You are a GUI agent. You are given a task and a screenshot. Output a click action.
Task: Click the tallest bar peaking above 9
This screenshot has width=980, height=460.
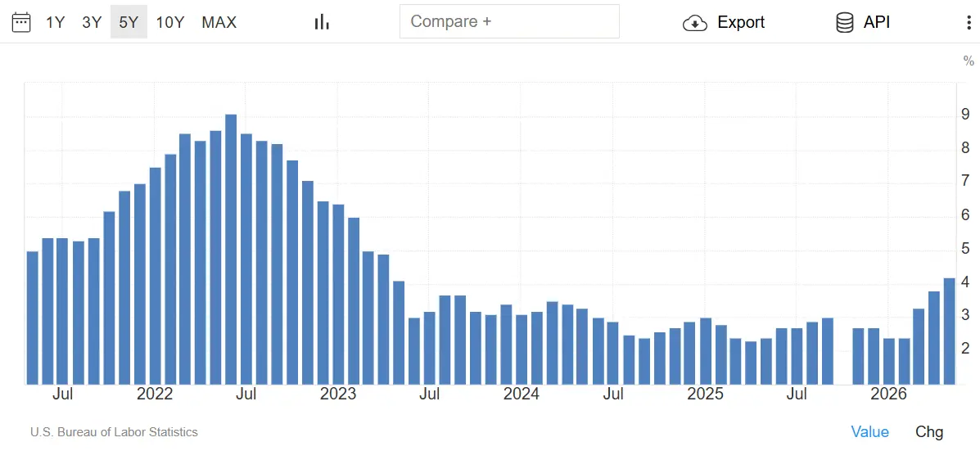coord(231,250)
